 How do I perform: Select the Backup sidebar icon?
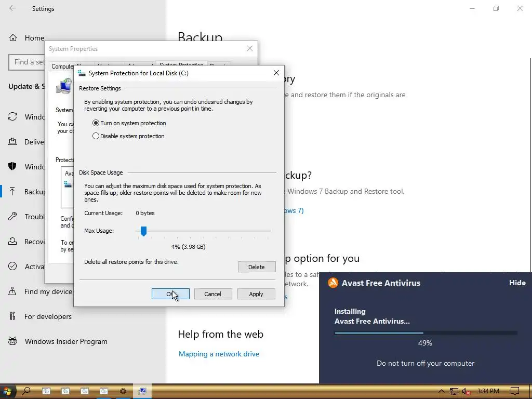[12, 191]
